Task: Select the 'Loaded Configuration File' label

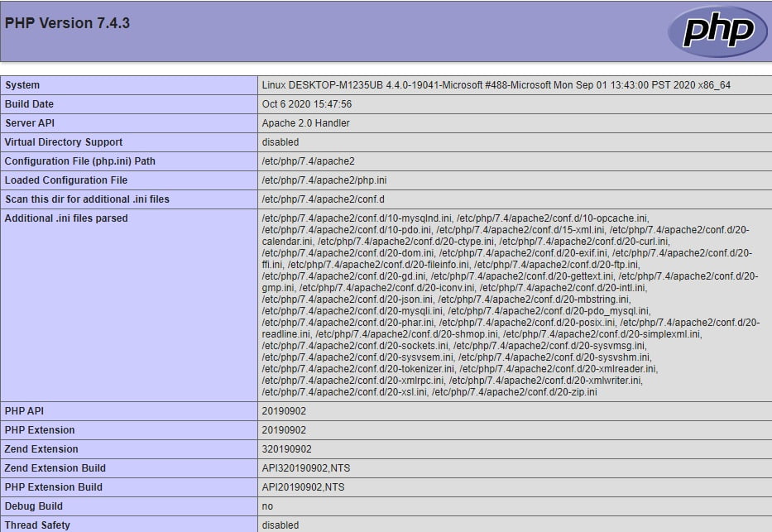Action: [66, 180]
